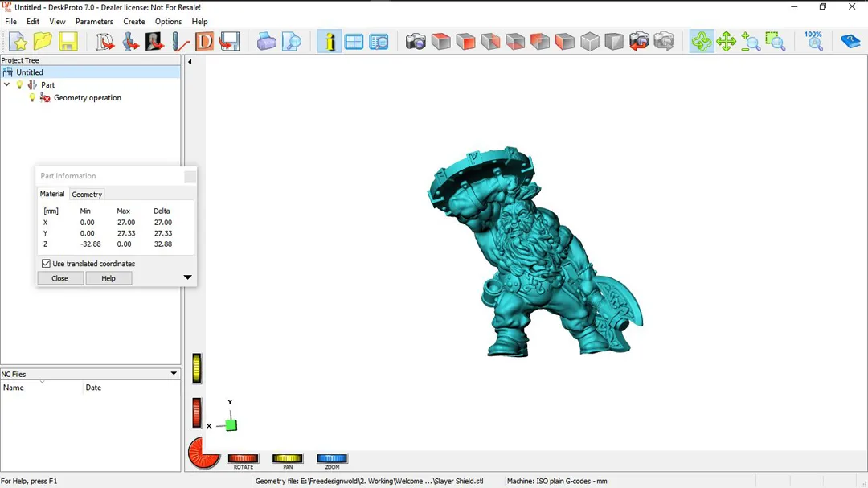Select the Zoom Window dashed-box icon
Screen dimensions: 868x488
pyautogui.click(x=776, y=42)
